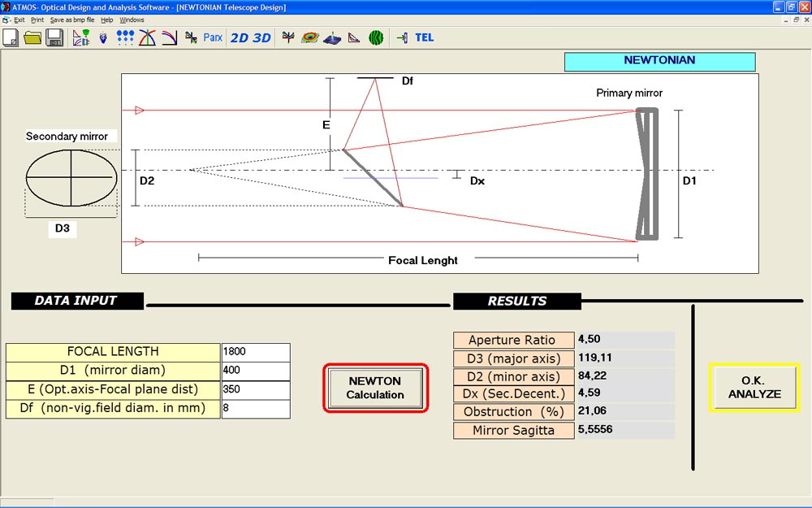Create a new design file
The image size is (812, 508).
[11, 38]
